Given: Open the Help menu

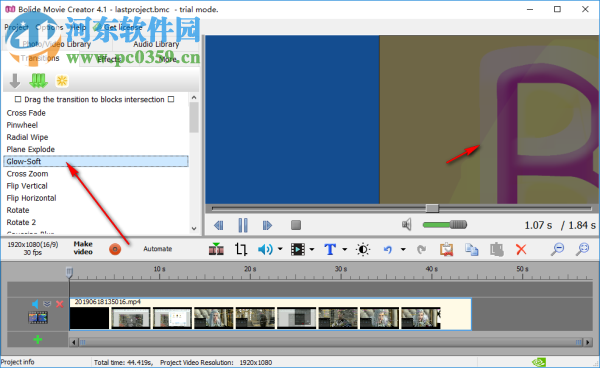Looking at the screenshot, I should [x=78, y=27].
